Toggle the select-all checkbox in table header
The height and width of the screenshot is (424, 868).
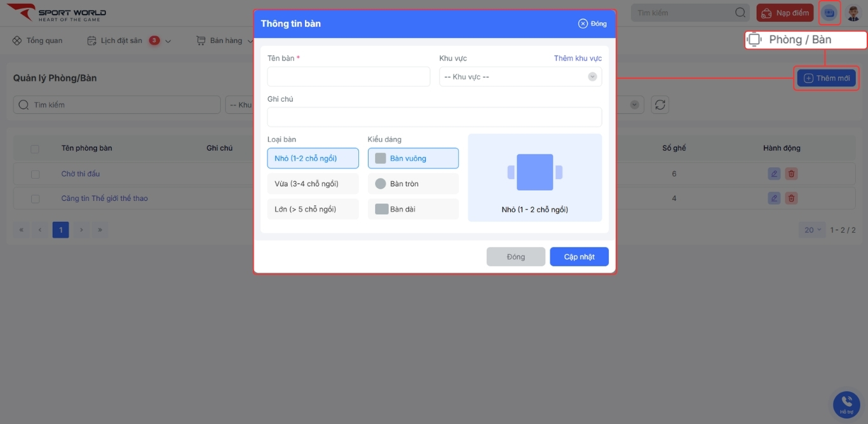coord(35,149)
